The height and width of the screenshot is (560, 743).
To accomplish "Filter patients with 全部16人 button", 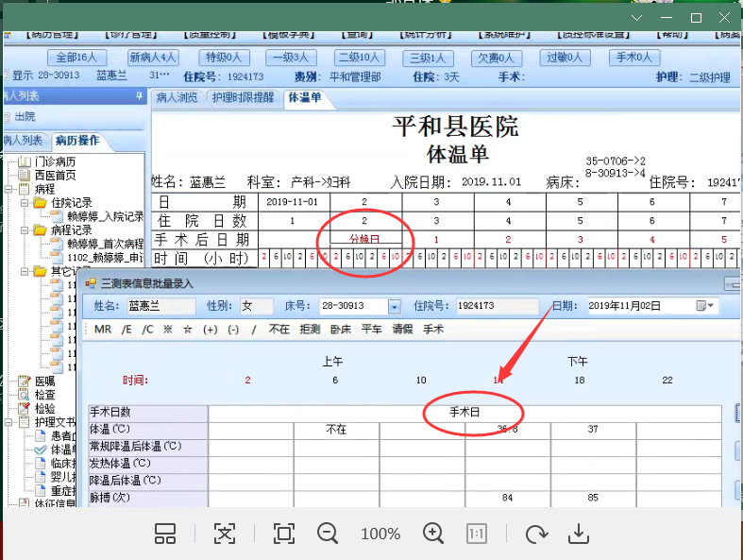I will (x=76, y=58).
